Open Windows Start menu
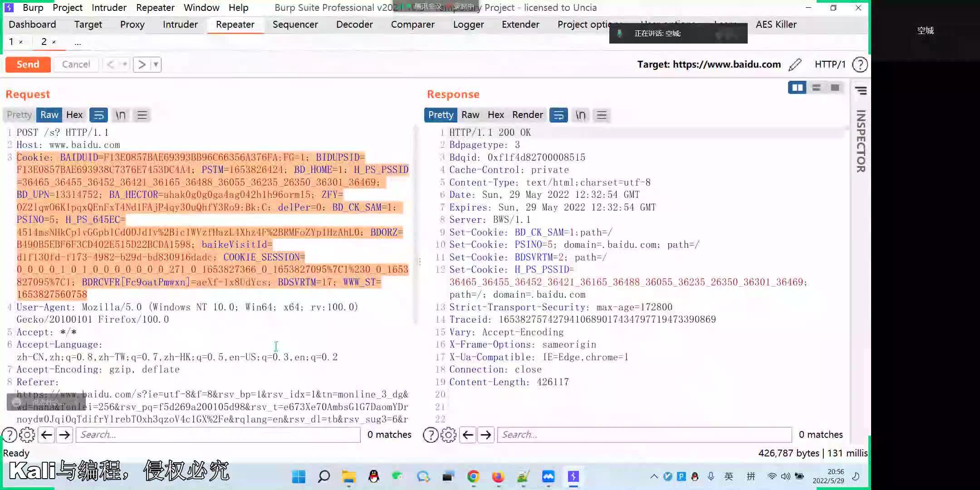Screen dimensions: 980x490 click(299, 476)
